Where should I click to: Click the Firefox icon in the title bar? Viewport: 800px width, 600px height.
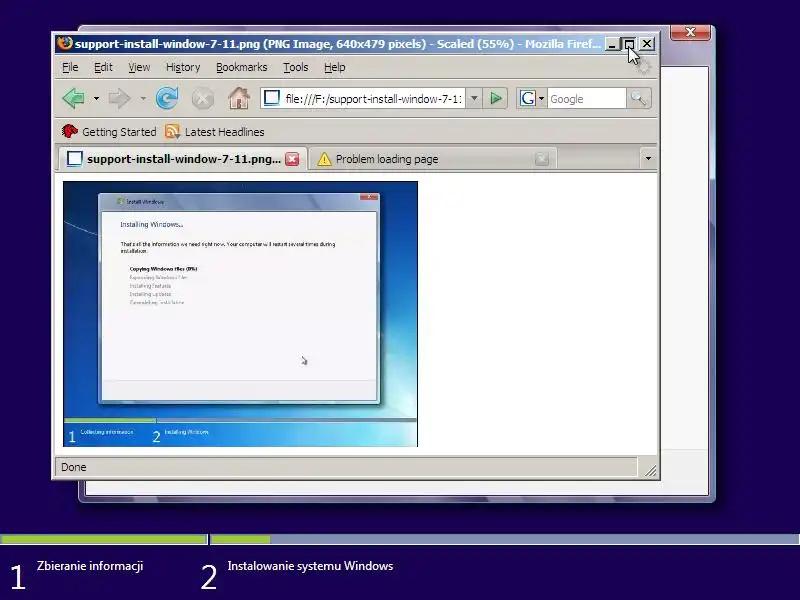tap(64, 43)
